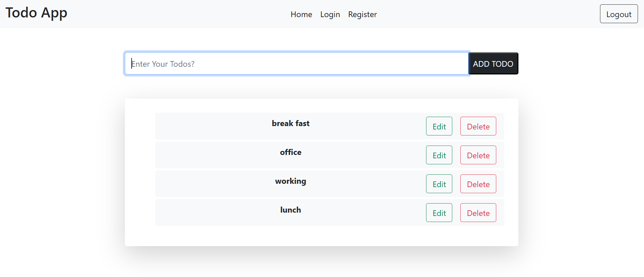Screen dimensions: 644x277
Task: Edit the lunch todo
Action: pos(439,213)
